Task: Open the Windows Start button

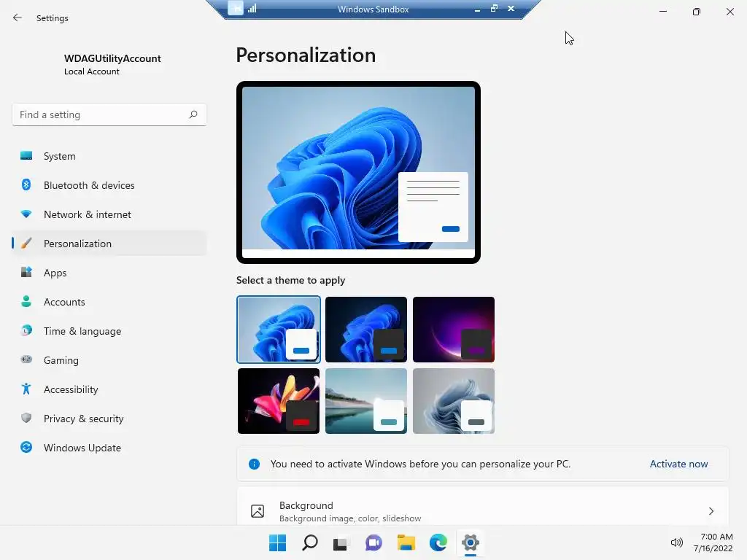Action: [277, 542]
